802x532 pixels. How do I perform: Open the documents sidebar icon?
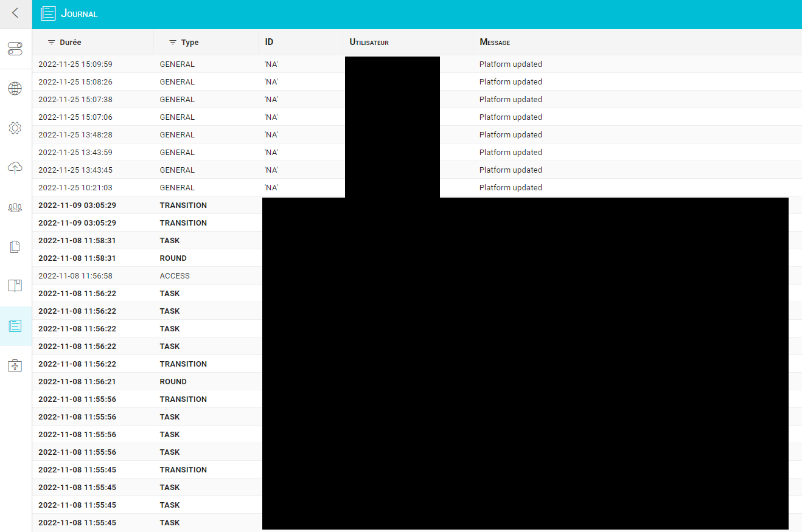click(15, 247)
